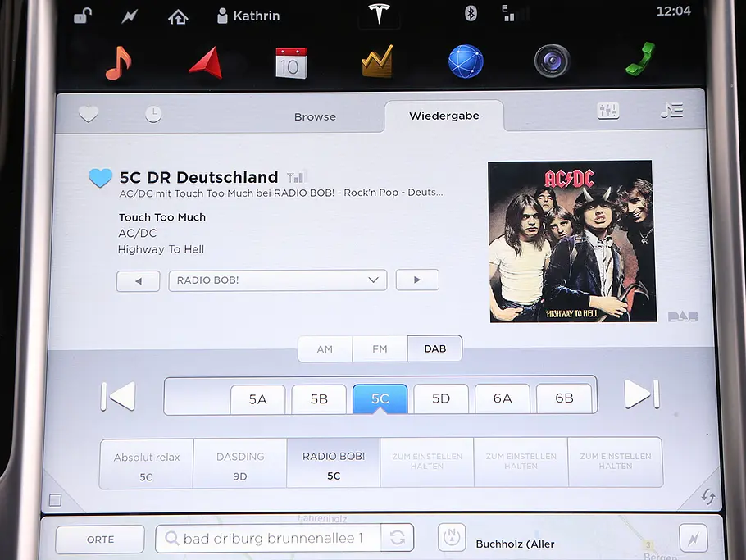The height and width of the screenshot is (560, 746).
Task: Open the HomeLink house icon
Action: coord(178,17)
